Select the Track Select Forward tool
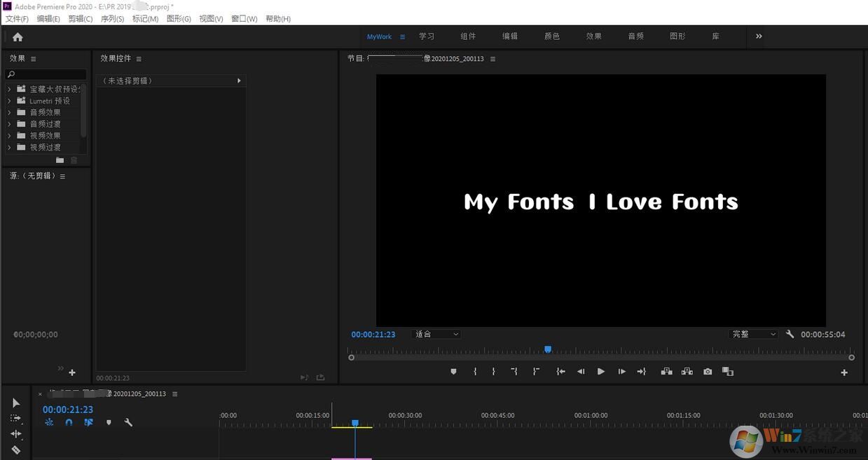 click(x=15, y=418)
